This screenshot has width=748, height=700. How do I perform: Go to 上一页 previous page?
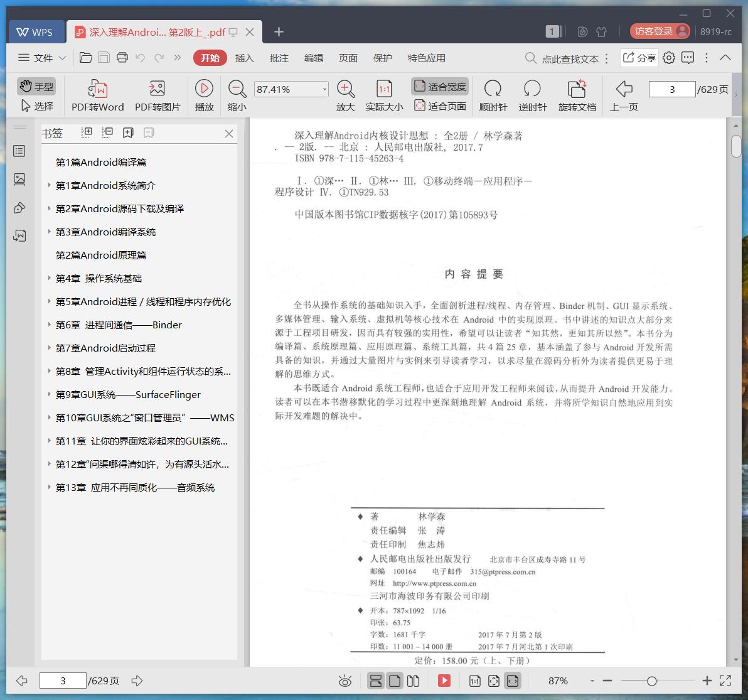(x=624, y=96)
